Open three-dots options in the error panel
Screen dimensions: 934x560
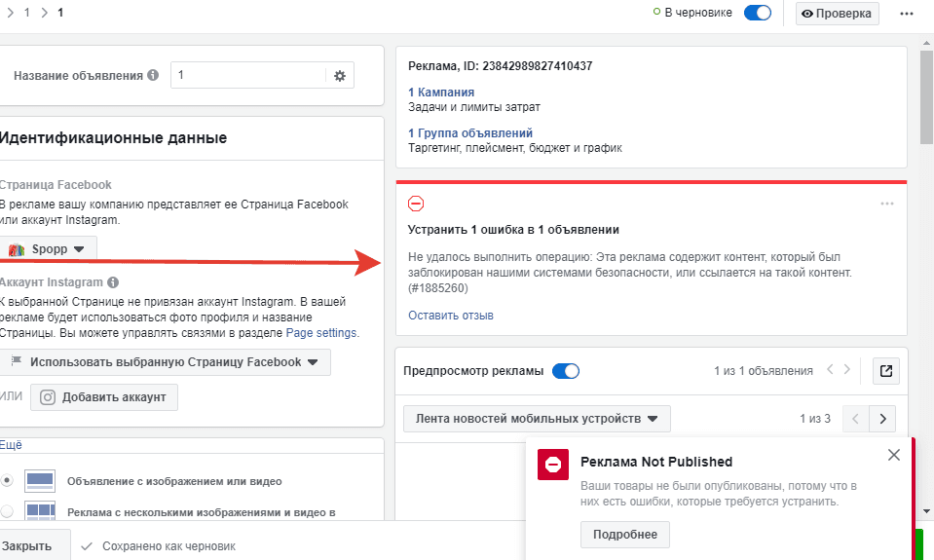(x=886, y=204)
